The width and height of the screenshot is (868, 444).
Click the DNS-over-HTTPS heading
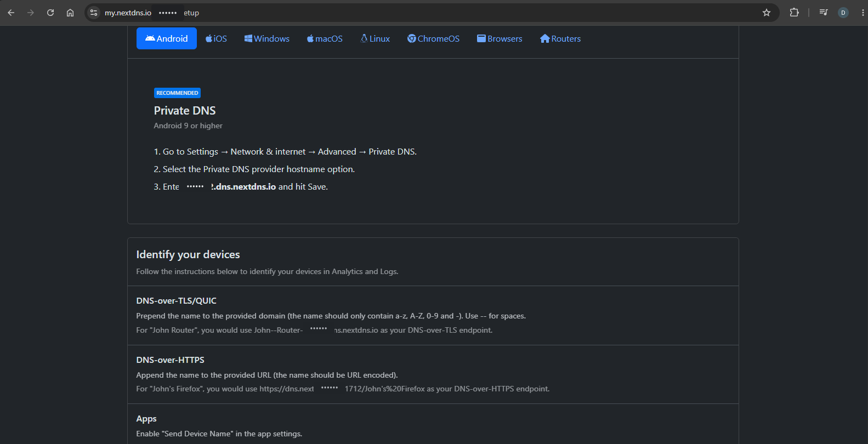pyautogui.click(x=171, y=360)
